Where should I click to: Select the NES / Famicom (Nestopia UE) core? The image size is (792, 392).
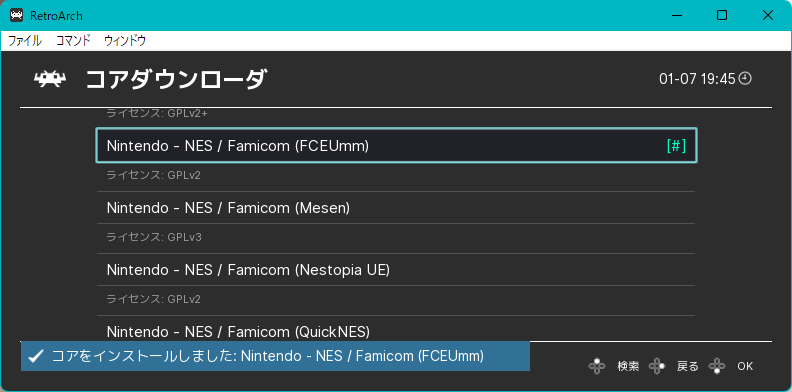(x=396, y=270)
